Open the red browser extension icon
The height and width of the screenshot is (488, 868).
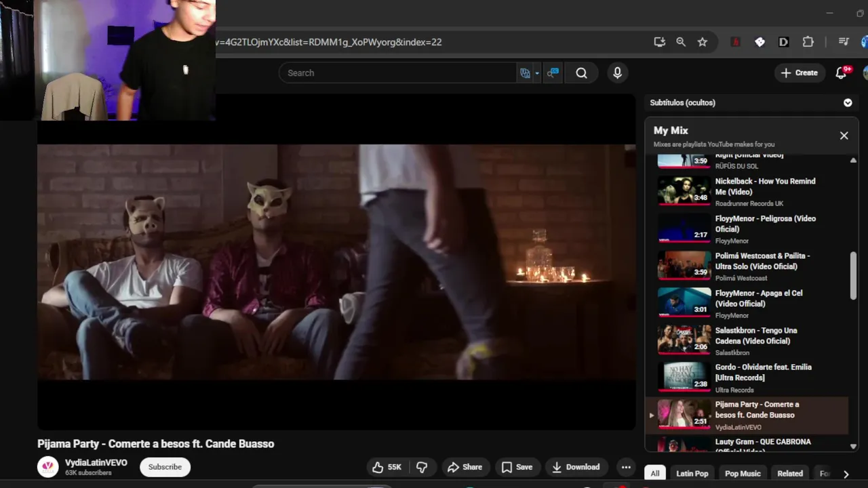pyautogui.click(x=736, y=42)
